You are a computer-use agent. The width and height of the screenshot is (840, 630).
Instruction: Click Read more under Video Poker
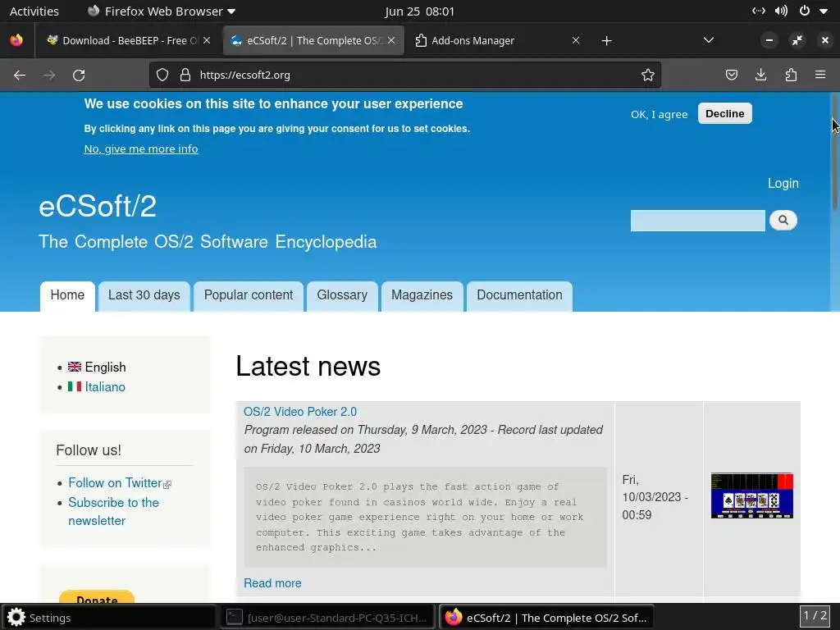click(x=272, y=583)
